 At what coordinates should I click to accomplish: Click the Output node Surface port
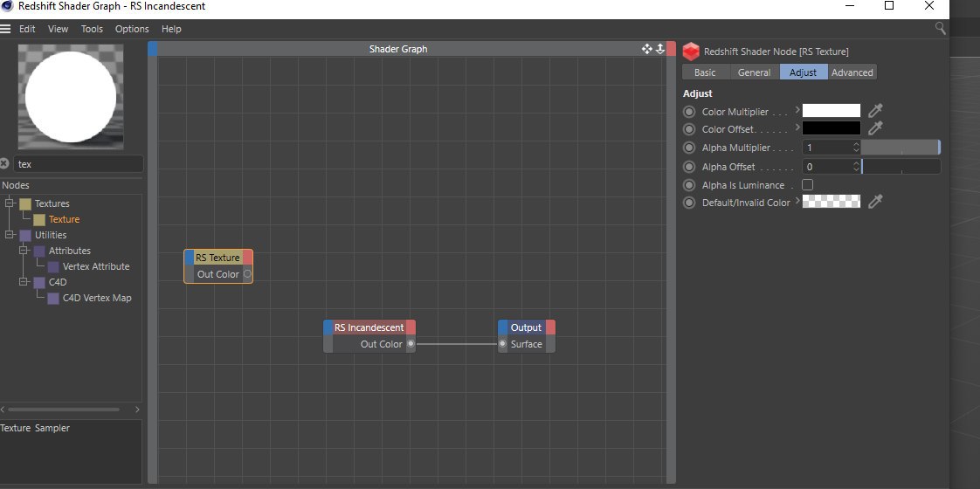tap(502, 343)
